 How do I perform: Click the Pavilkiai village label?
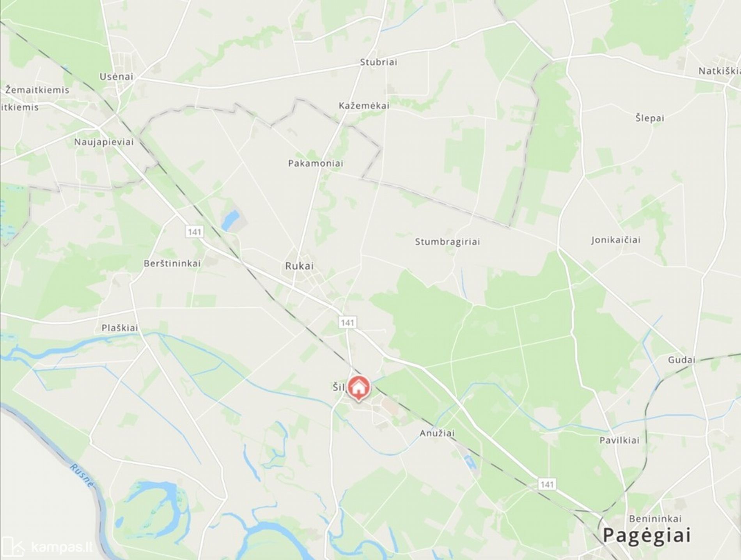pos(619,440)
